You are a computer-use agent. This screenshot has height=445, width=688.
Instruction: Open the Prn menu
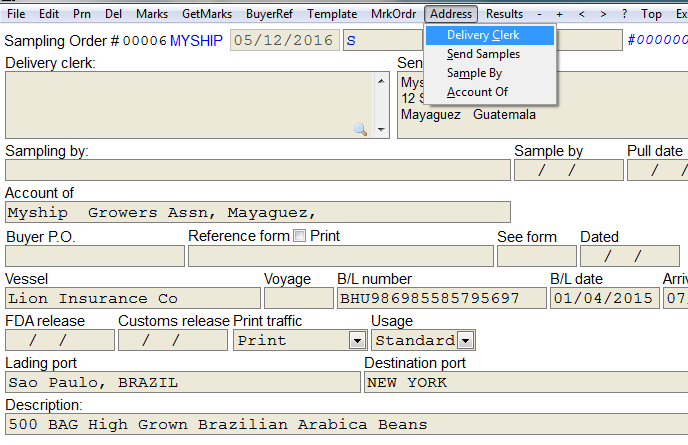82,14
